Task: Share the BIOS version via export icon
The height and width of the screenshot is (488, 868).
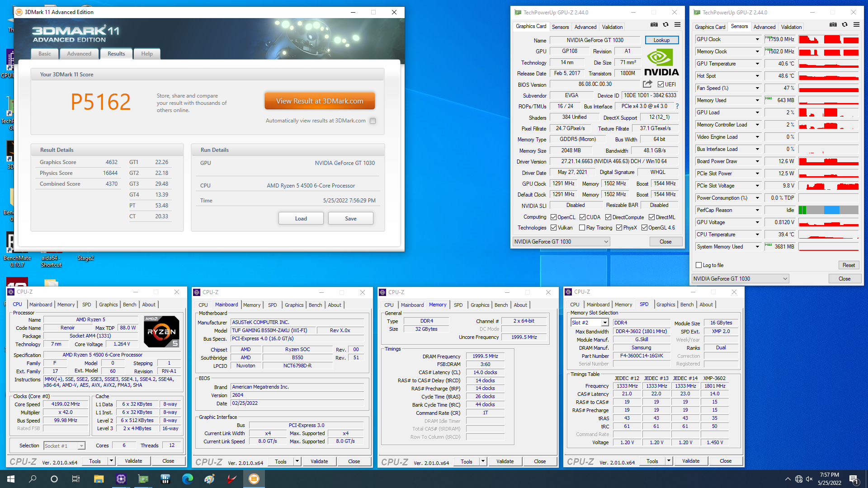Action: [x=647, y=84]
